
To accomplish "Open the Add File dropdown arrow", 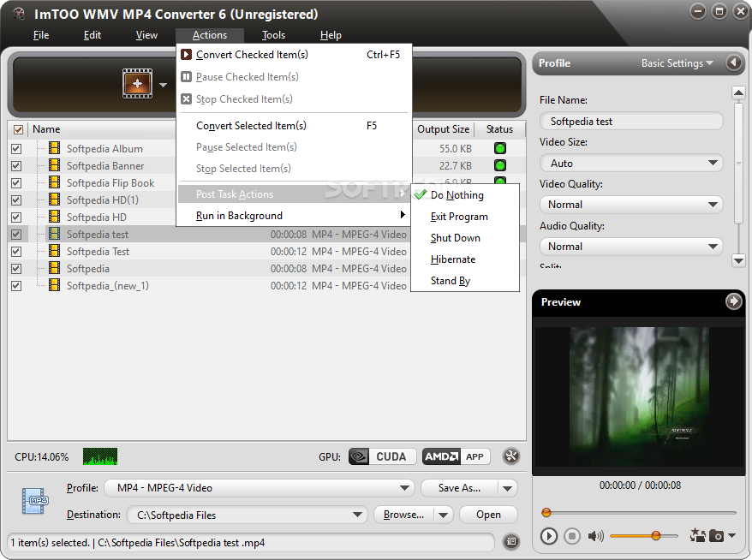I will coord(163,85).
